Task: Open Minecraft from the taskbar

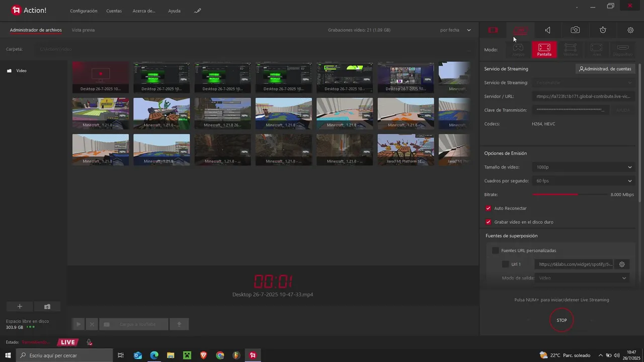Action: point(187,355)
